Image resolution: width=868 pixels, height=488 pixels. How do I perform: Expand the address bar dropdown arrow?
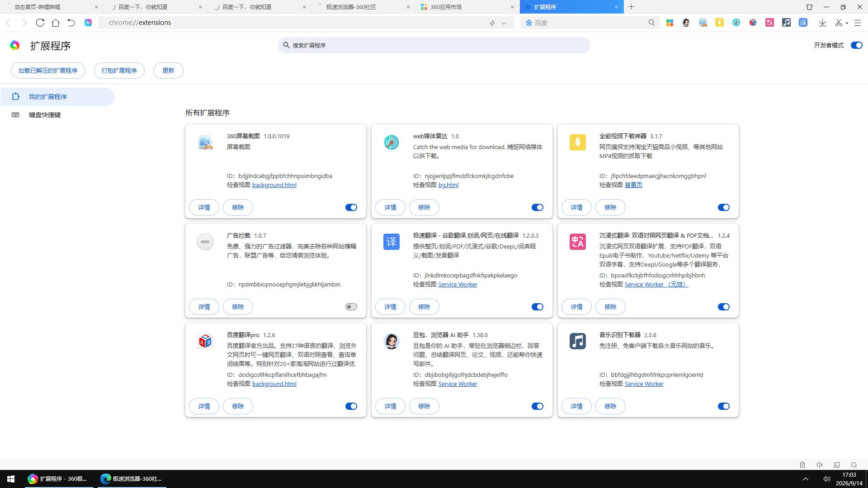pos(504,23)
